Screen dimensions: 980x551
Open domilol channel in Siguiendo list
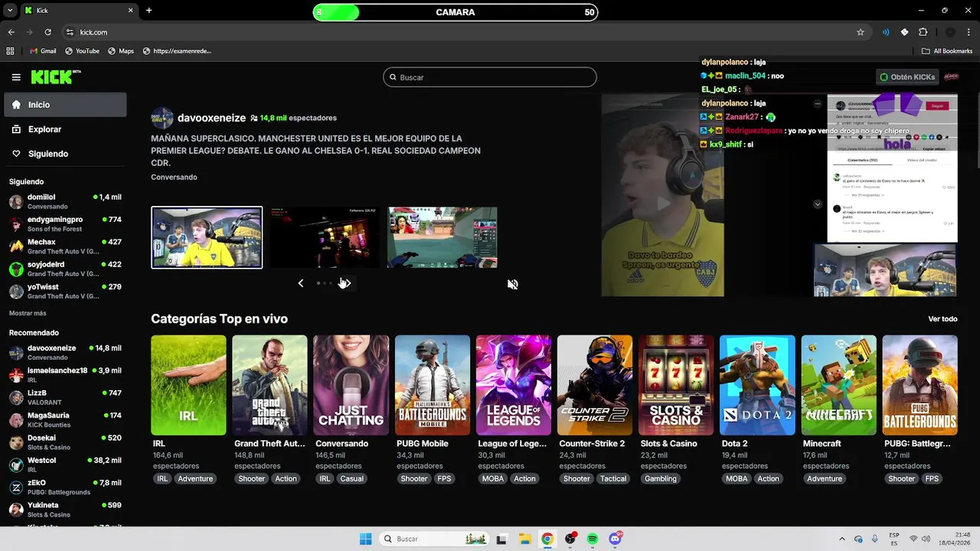tap(65, 201)
